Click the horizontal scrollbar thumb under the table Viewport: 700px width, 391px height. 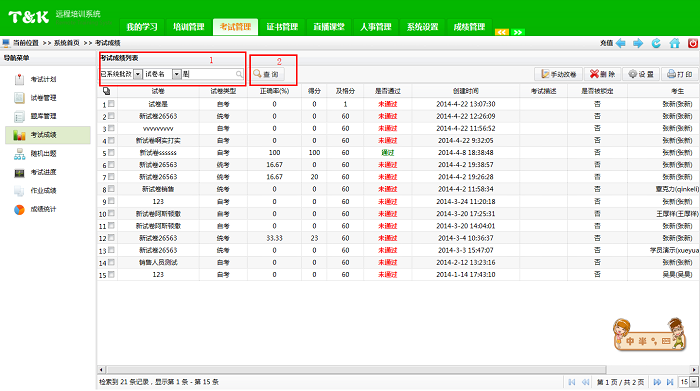pyautogui.click(x=356, y=370)
